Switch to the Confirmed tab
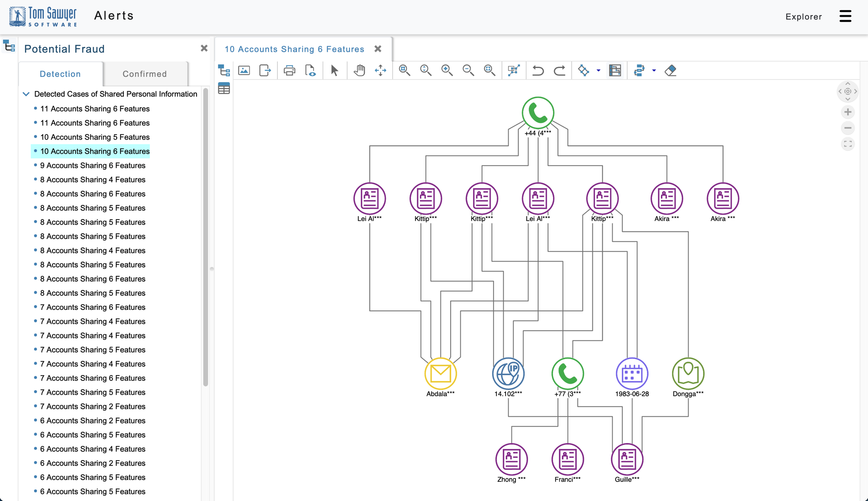The width and height of the screenshot is (868, 501). [144, 74]
